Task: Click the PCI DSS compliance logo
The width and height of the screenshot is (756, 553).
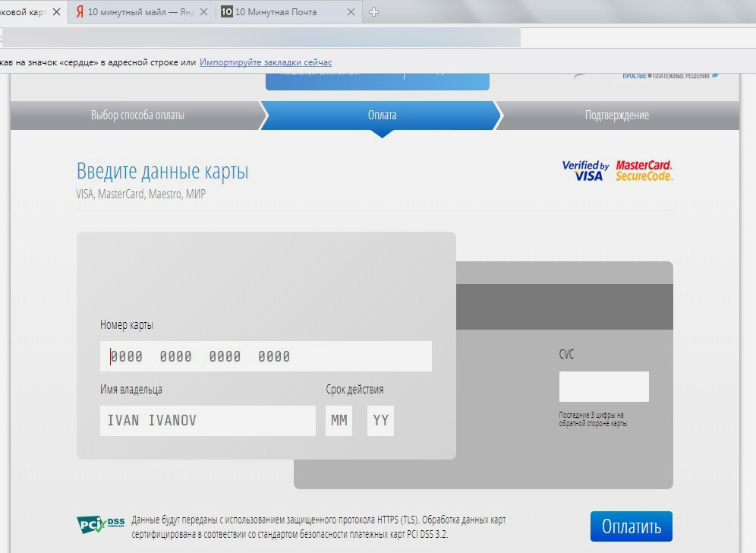Action: coord(100,524)
